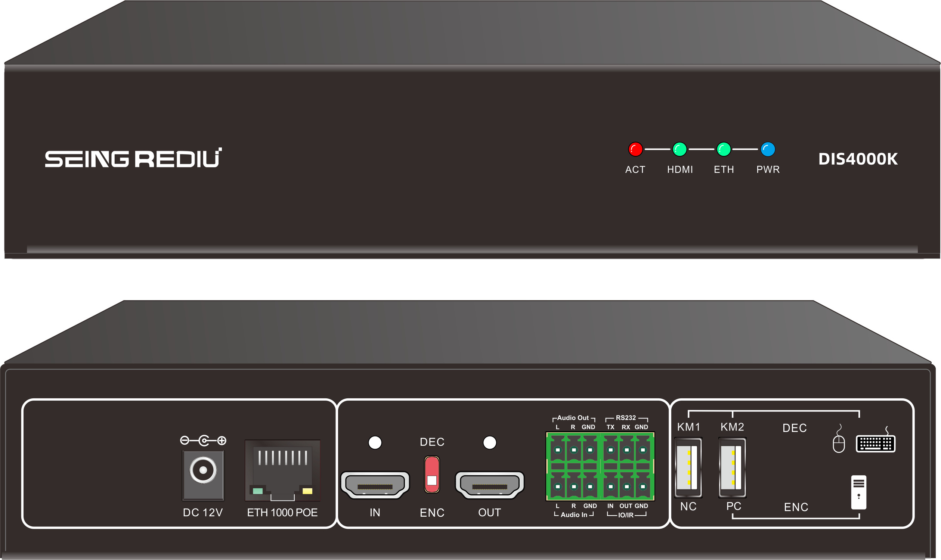Image resolution: width=941 pixels, height=560 pixels.
Task: Click the IO/IR IN terminal pin
Action: point(610,486)
